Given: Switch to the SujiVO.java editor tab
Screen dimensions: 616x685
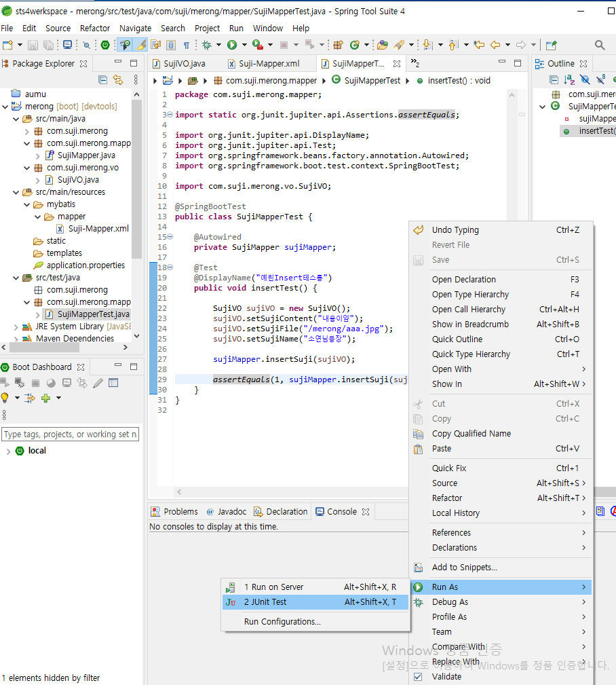Looking at the screenshot, I should 179,64.
